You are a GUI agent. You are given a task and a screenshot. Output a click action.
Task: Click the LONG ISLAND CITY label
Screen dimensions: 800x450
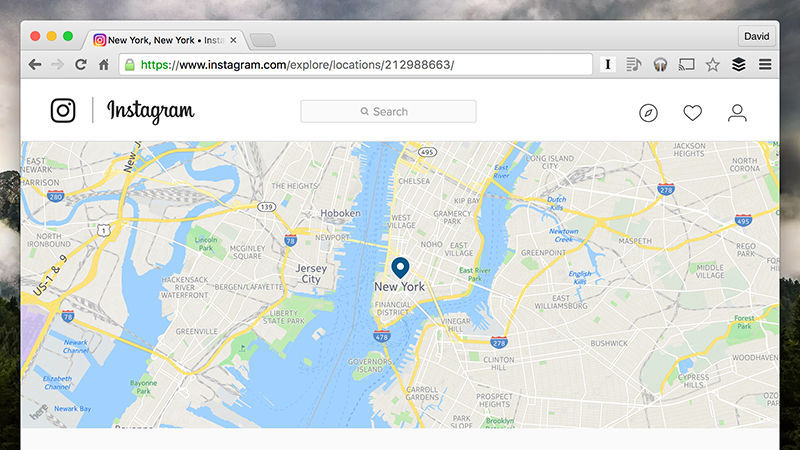[x=550, y=162]
